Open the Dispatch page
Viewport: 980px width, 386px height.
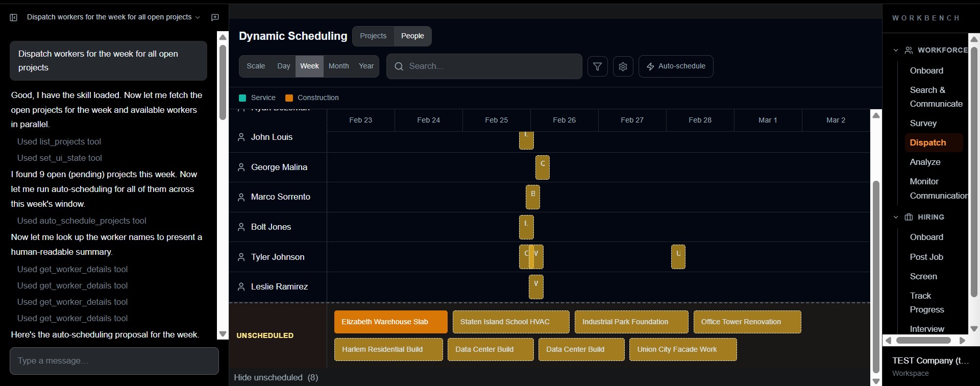pos(934,142)
